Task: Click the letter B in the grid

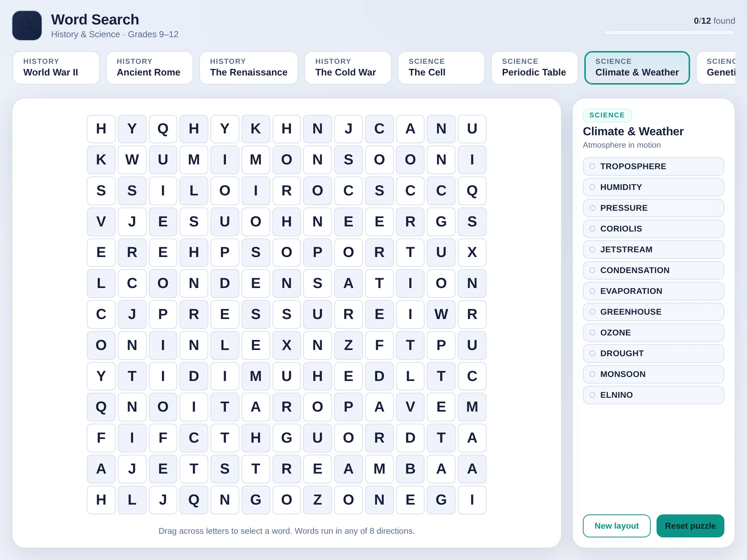Action: [410, 469]
